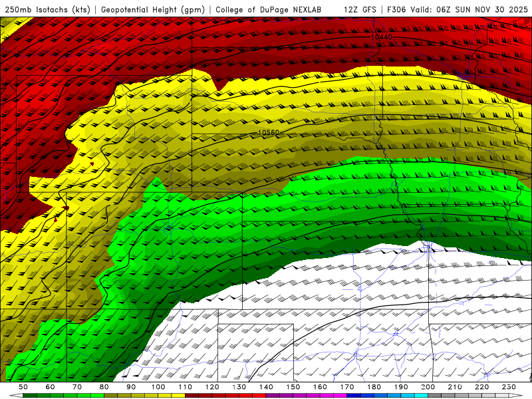The height and width of the screenshot is (399, 532).
Task: Click the 80 label on the legend
Action: pos(104,387)
